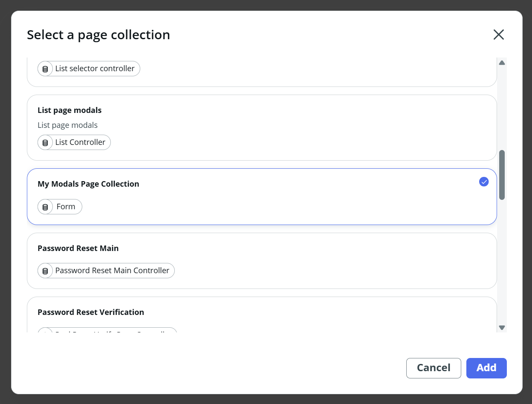Click the List Controller tag
This screenshot has height=404, width=532.
pos(80,142)
